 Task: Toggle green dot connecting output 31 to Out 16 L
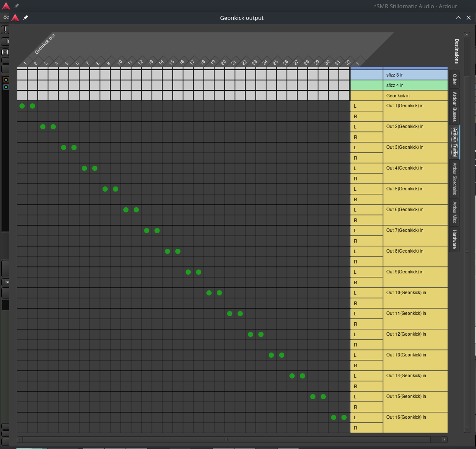(x=334, y=417)
